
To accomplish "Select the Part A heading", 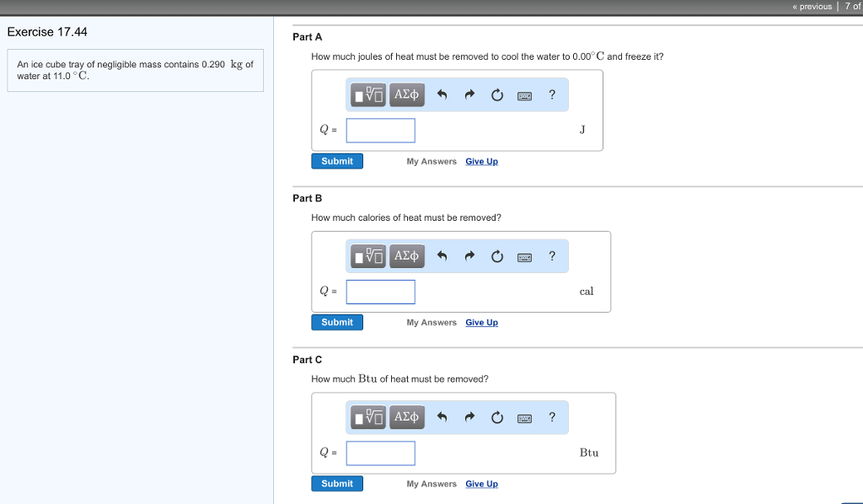I will [307, 37].
